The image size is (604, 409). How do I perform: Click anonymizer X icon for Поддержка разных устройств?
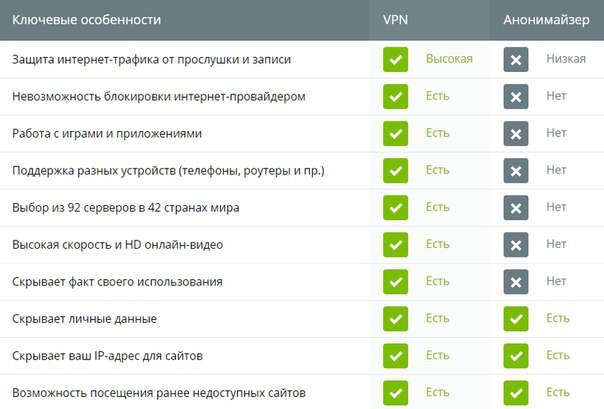tap(516, 171)
